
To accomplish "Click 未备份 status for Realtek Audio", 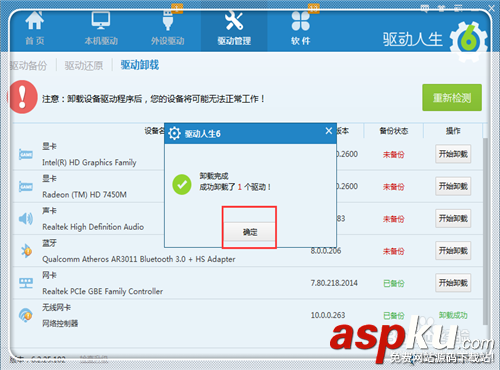I will pyautogui.click(x=394, y=219).
